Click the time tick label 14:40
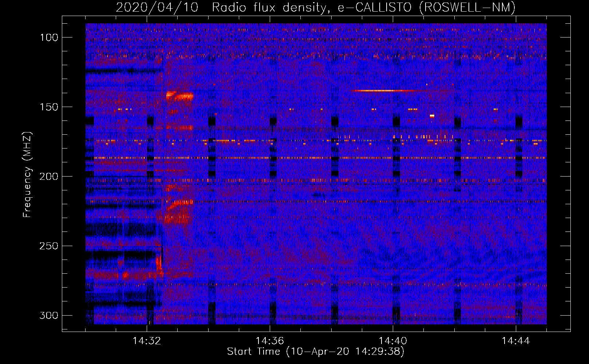 (393, 341)
